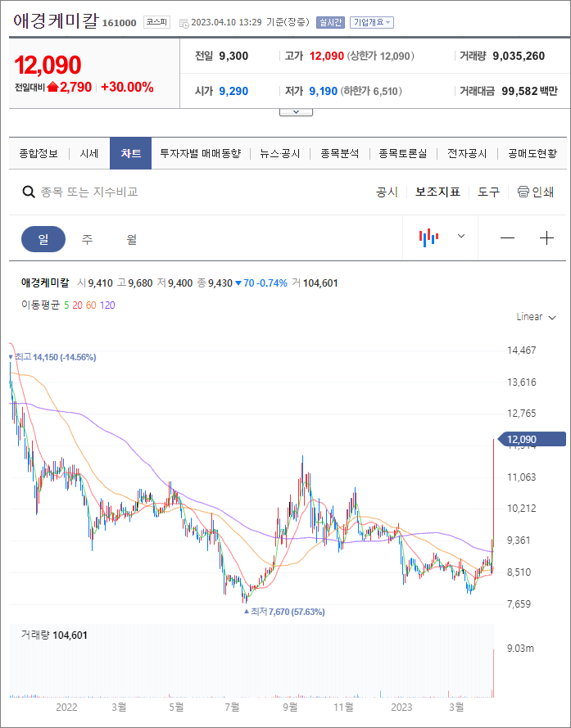Click the 전일 9,300 value
This screenshot has height=728, width=571.
(233, 57)
